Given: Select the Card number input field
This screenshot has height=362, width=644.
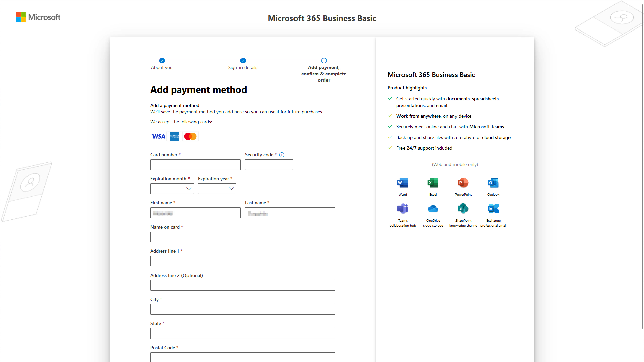Looking at the screenshot, I should (x=195, y=165).
